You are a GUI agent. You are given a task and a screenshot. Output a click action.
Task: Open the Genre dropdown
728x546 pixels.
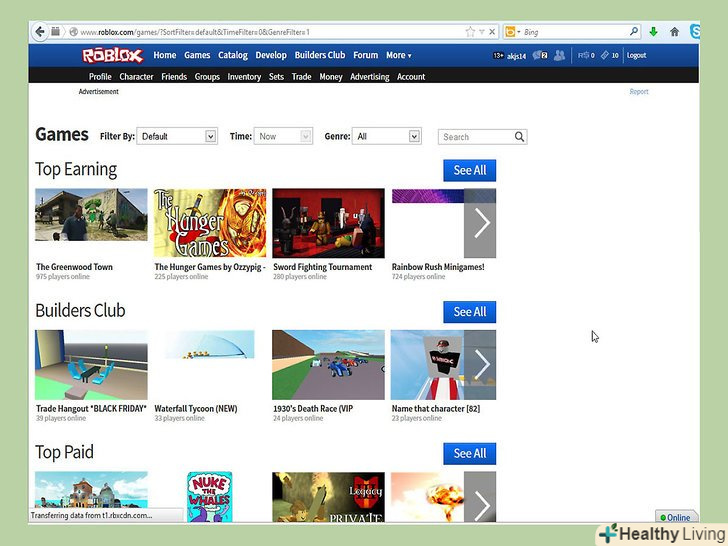click(x=387, y=136)
